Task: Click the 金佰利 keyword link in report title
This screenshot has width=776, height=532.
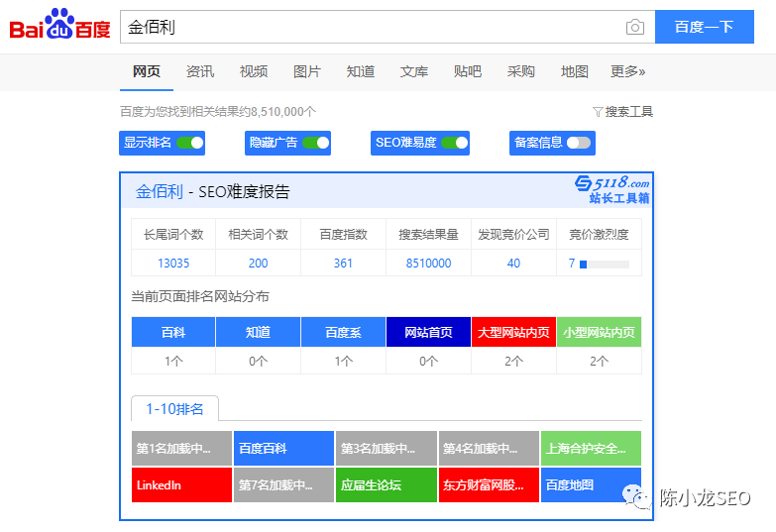Action: (x=159, y=191)
